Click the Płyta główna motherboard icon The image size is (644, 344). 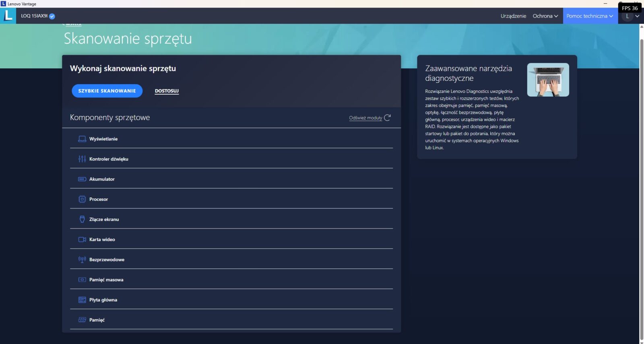coord(82,300)
